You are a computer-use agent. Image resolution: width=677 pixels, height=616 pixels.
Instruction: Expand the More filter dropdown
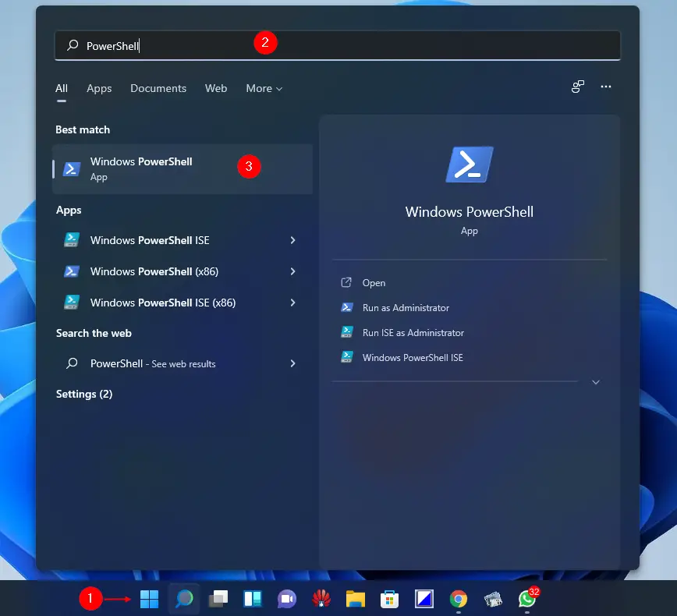point(264,88)
